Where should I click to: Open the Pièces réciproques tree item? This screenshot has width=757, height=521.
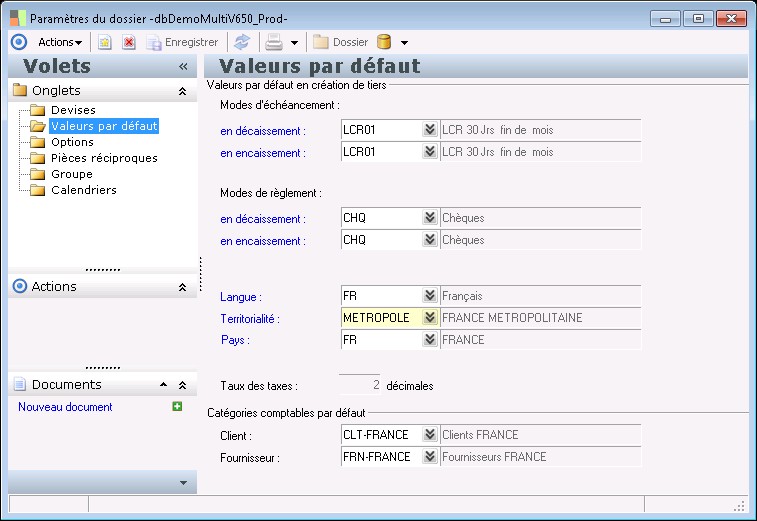click(104, 158)
